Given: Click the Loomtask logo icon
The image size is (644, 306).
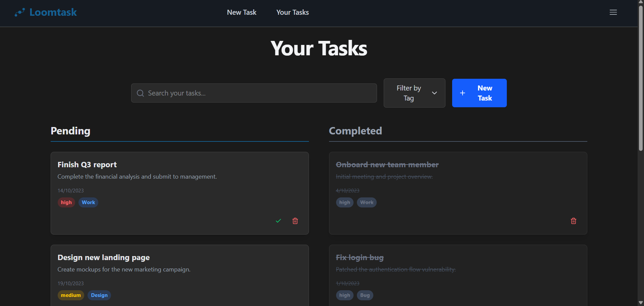Looking at the screenshot, I should tap(20, 12).
